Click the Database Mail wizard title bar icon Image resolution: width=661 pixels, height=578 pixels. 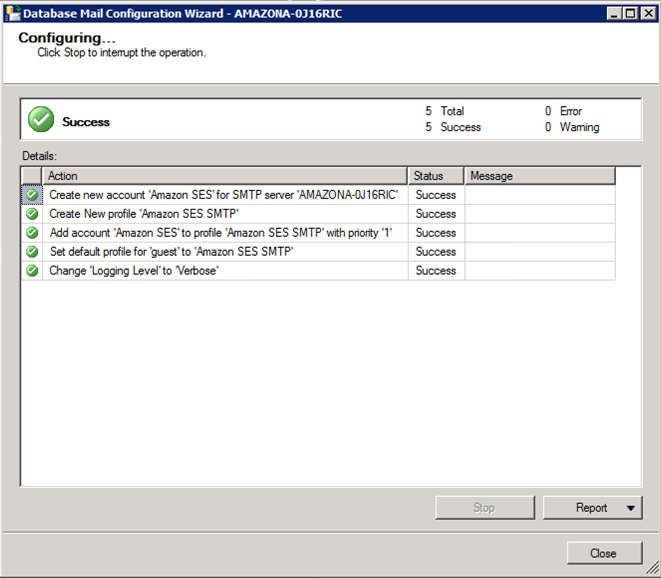(x=13, y=13)
